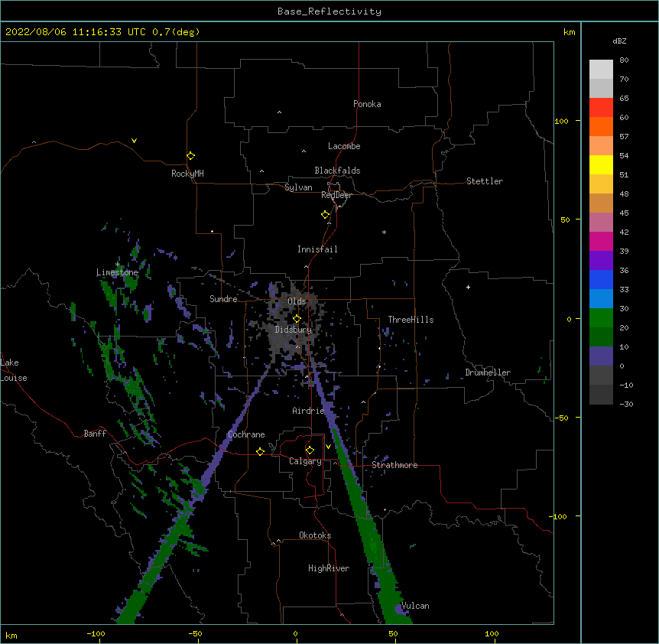Click the horizontal axis 50 km tick label

(393, 634)
